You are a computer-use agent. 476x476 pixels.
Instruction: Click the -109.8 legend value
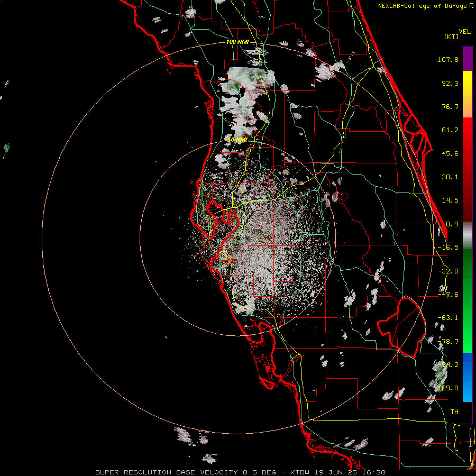coord(446,388)
